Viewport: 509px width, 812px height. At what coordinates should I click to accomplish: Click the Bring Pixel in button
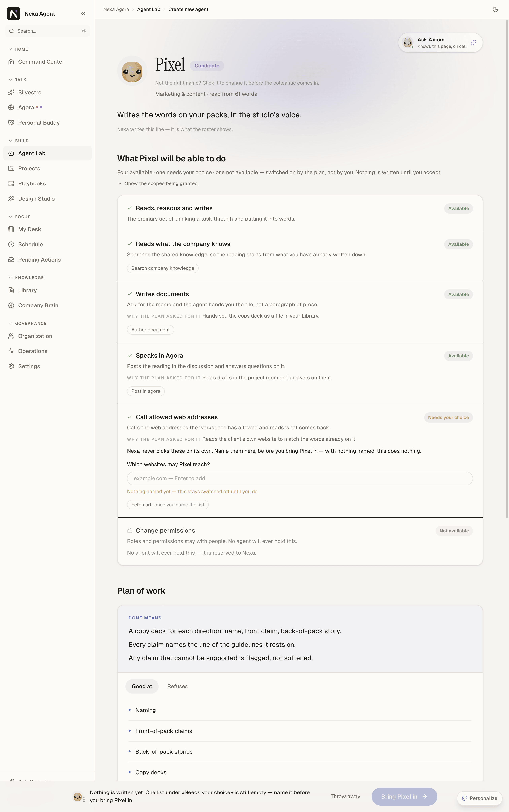point(404,796)
